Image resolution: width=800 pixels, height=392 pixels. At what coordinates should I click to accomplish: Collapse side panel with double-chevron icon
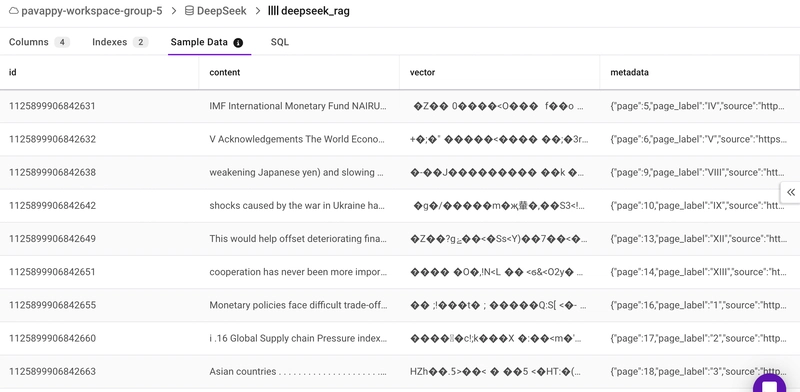[790, 192]
